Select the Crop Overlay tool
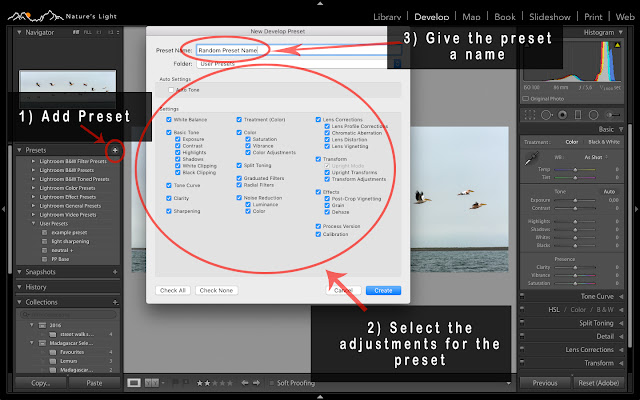Viewport: 640px width, 400px height. [530, 115]
